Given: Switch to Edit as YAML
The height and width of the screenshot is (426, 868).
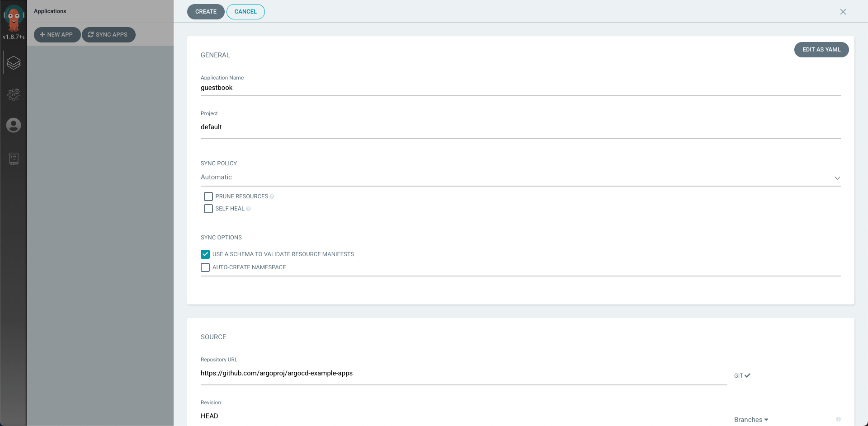Looking at the screenshot, I should pyautogui.click(x=821, y=50).
